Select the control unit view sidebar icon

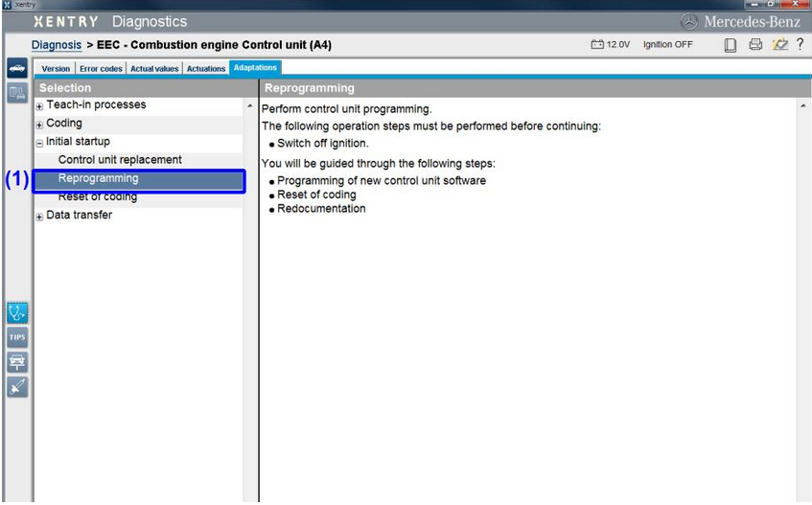tap(17, 93)
